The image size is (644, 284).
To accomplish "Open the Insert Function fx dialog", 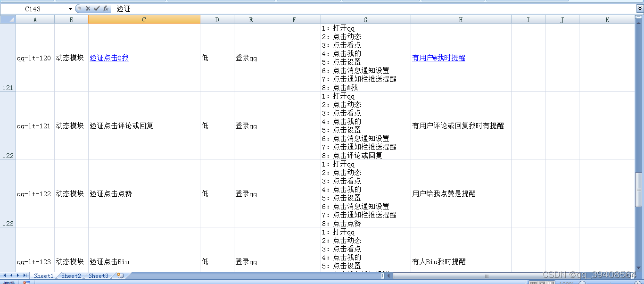I will pyautogui.click(x=106, y=8).
